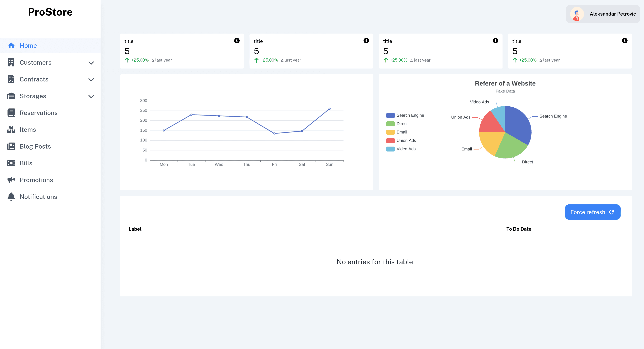Toggle Video Ads legend swatch
This screenshot has height=349, width=644.
point(390,149)
